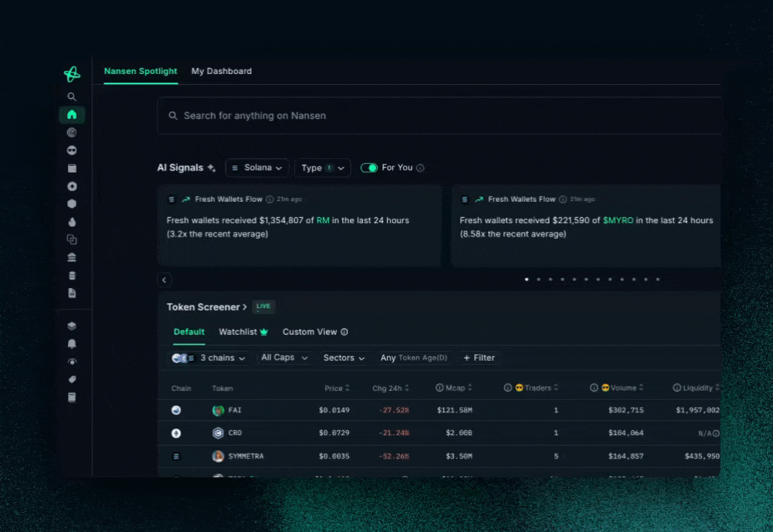This screenshot has height=532, width=773.
Task: Open the $MYRO token link in signal card
Action: [618, 220]
